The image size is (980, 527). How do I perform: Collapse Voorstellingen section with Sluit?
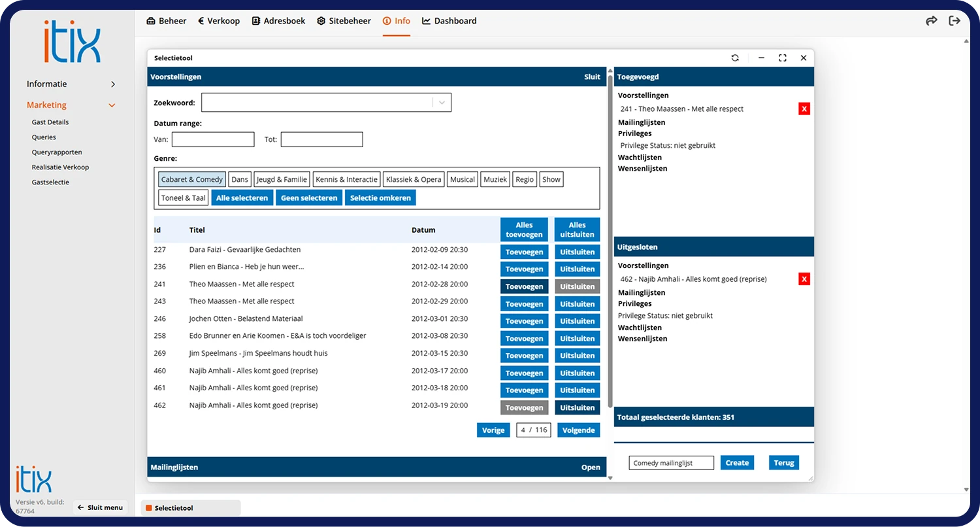592,76
